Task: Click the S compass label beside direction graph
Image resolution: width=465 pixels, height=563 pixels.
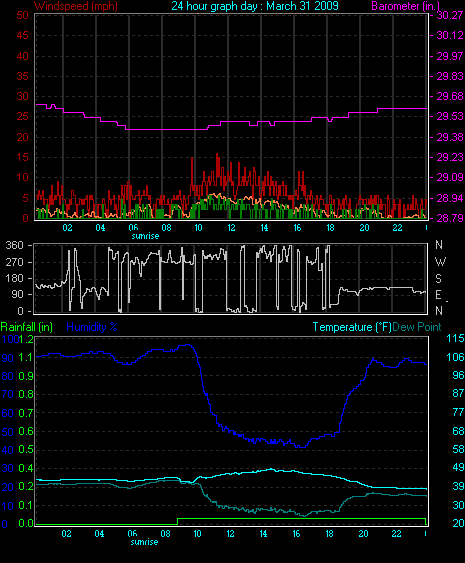Action: point(438,279)
